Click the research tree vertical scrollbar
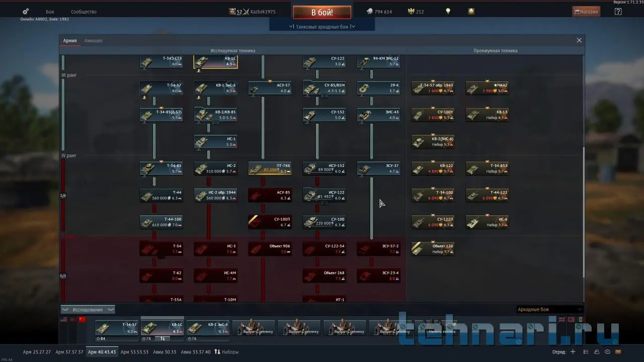Image resolution: width=644 pixels, height=362 pixels. pyautogui.click(x=583, y=211)
